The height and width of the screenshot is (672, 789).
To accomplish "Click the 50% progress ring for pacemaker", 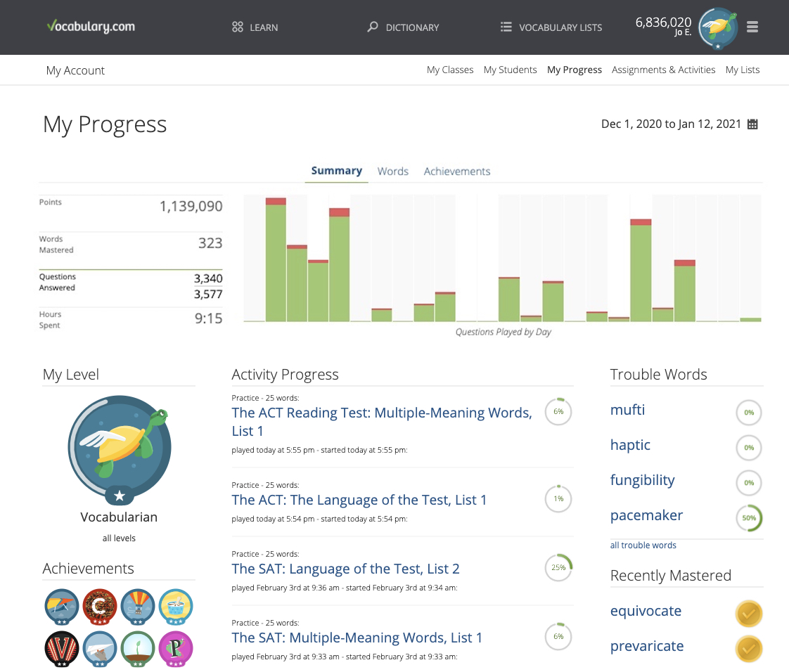I will (x=749, y=518).
